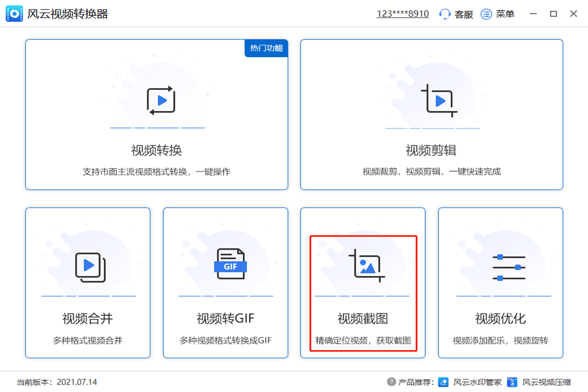Click description 多种格式视频合并
This screenshot has height=392, width=588.
pyautogui.click(x=88, y=340)
